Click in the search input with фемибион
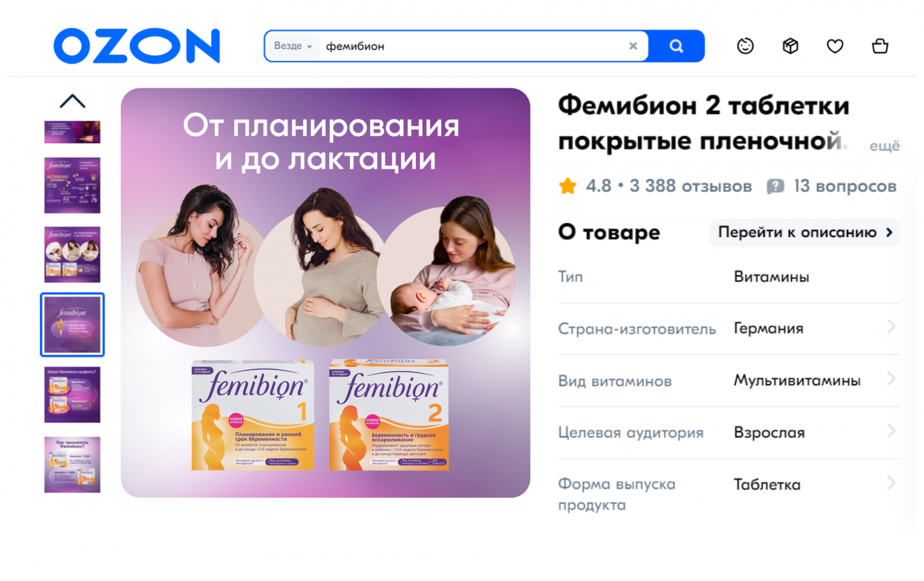 click(474, 46)
